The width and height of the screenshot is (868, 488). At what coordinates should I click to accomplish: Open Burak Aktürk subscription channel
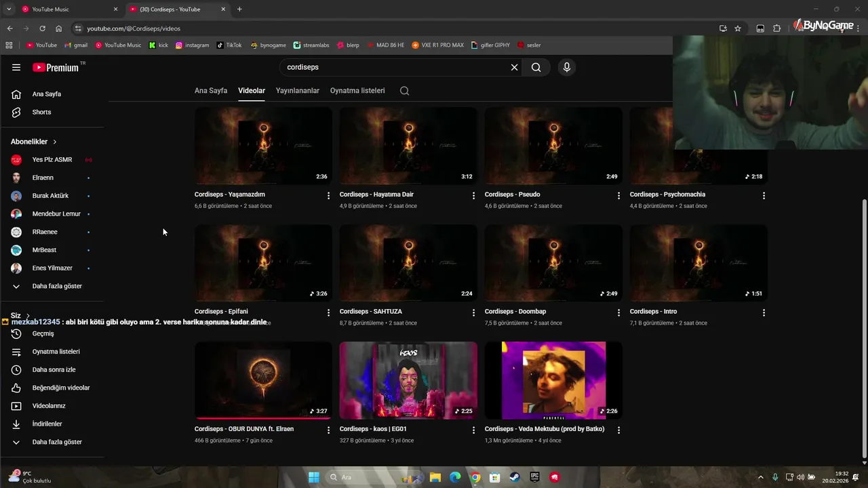(52, 196)
